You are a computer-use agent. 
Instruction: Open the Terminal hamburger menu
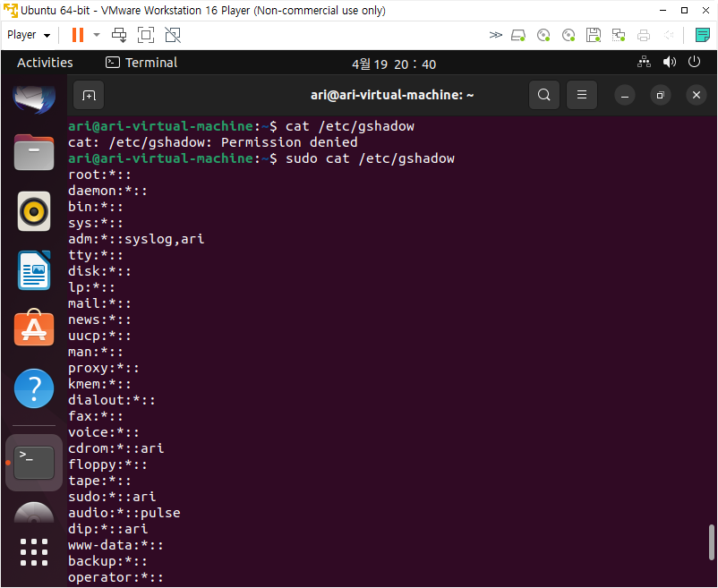581,95
